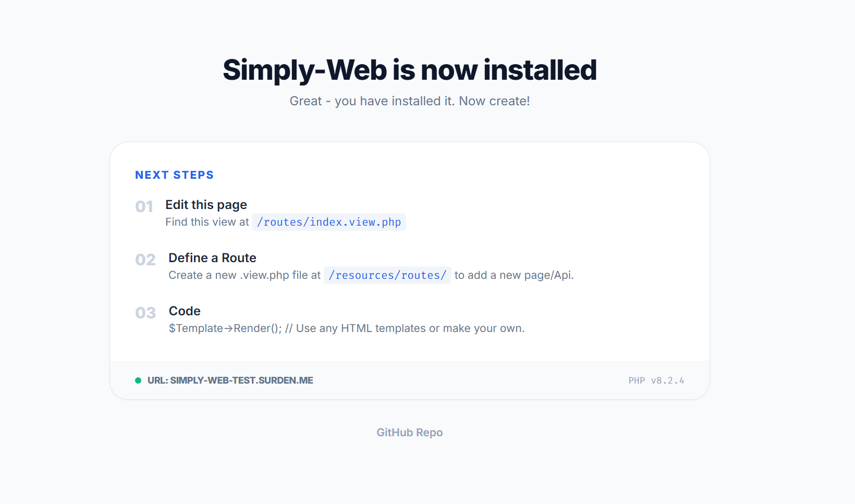This screenshot has width=855, height=504.
Task: Click the "02" step number icon
Action: click(145, 260)
